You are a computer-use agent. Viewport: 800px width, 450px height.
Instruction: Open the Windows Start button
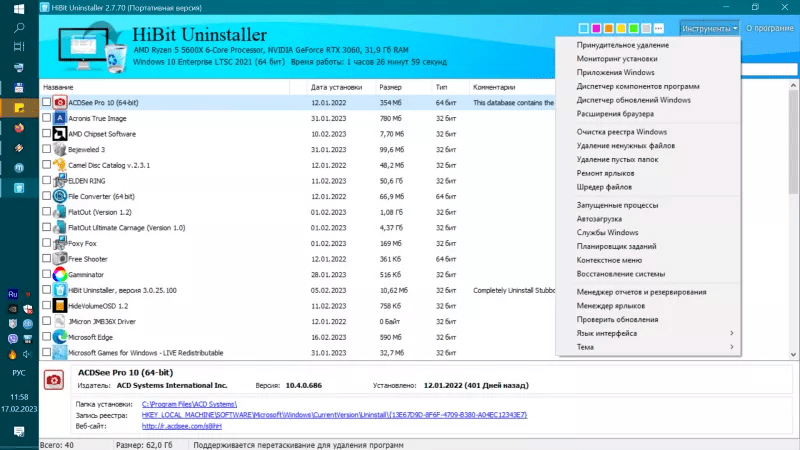19,9
